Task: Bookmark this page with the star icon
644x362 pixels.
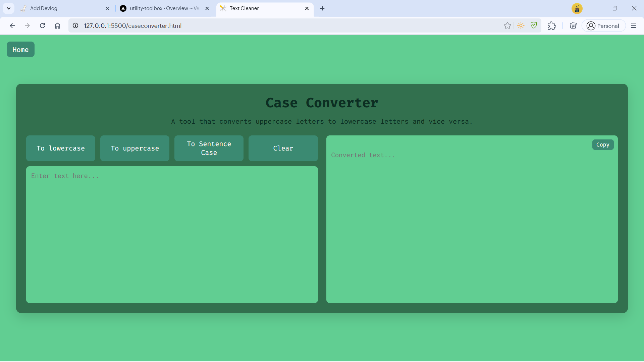Action: click(507, 26)
